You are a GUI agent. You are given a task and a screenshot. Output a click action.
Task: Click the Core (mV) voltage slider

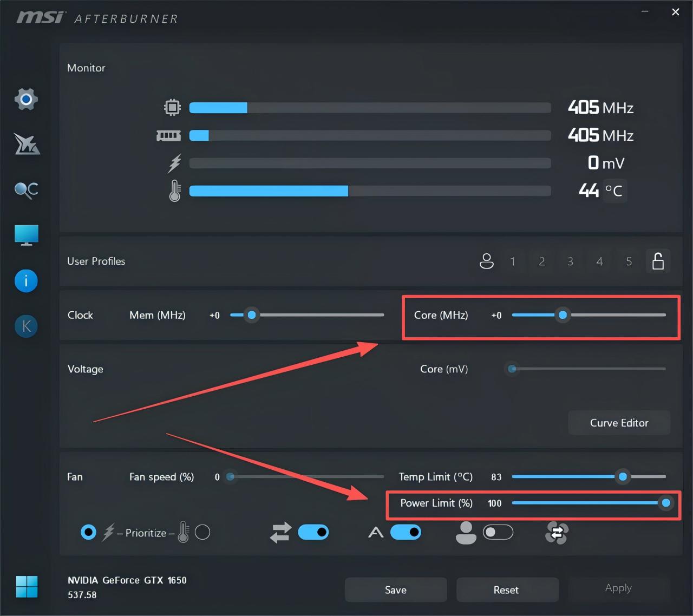point(586,369)
